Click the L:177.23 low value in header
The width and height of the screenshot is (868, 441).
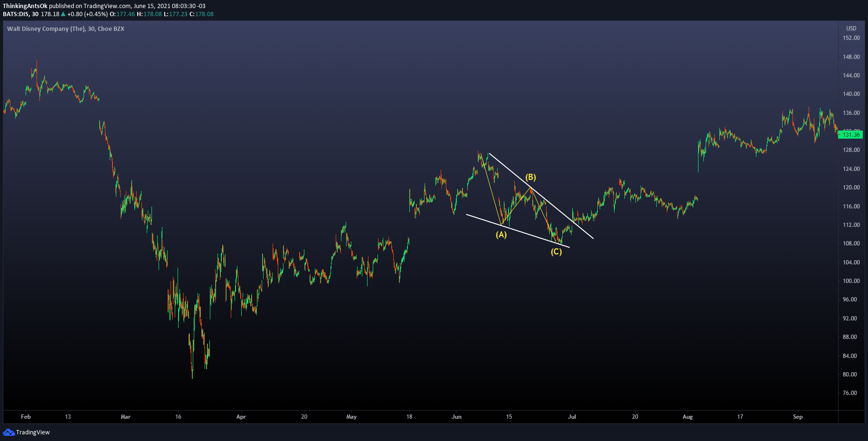pyautogui.click(x=176, y=14)
